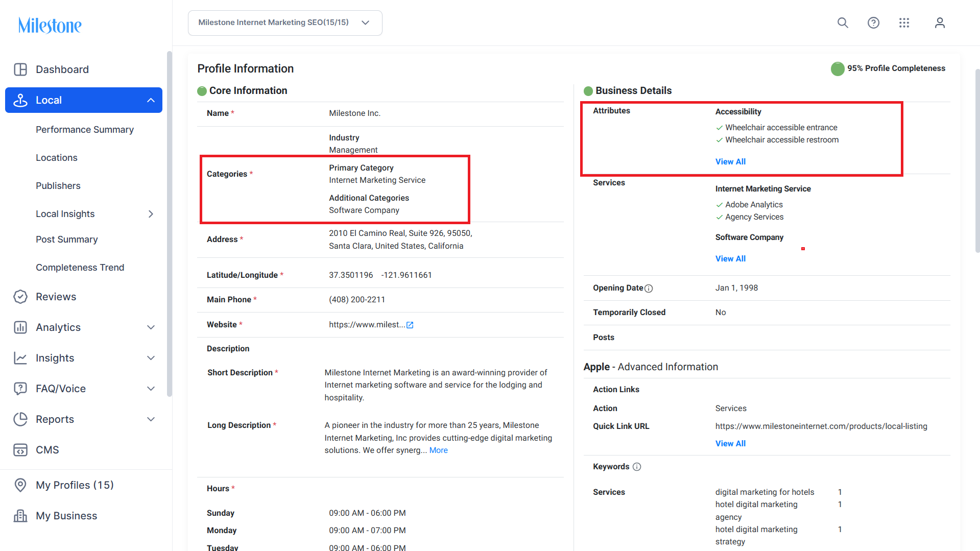Click the business name Milestone Inc.
Viewport: 980px width, 551px height.
355,113
